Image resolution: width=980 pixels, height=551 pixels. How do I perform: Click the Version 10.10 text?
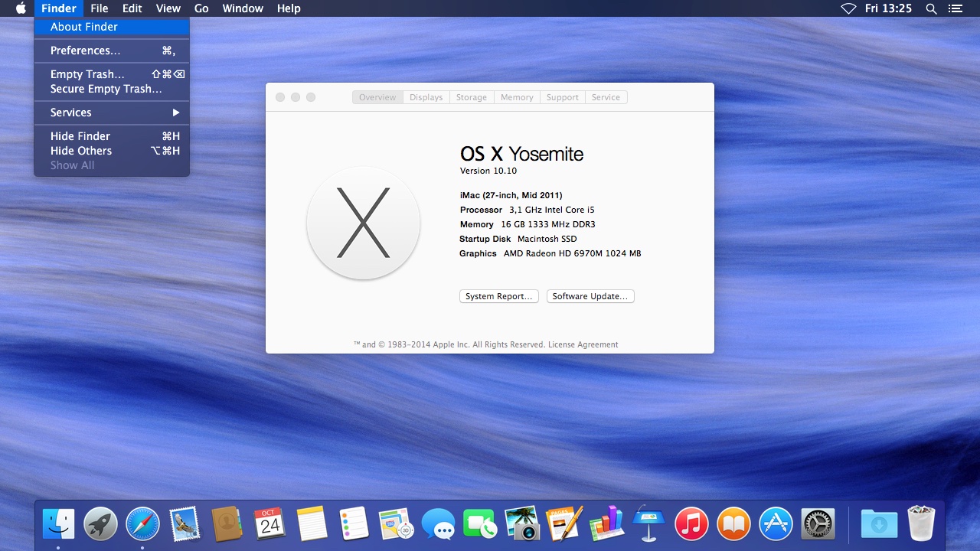[x=488, y=171]
